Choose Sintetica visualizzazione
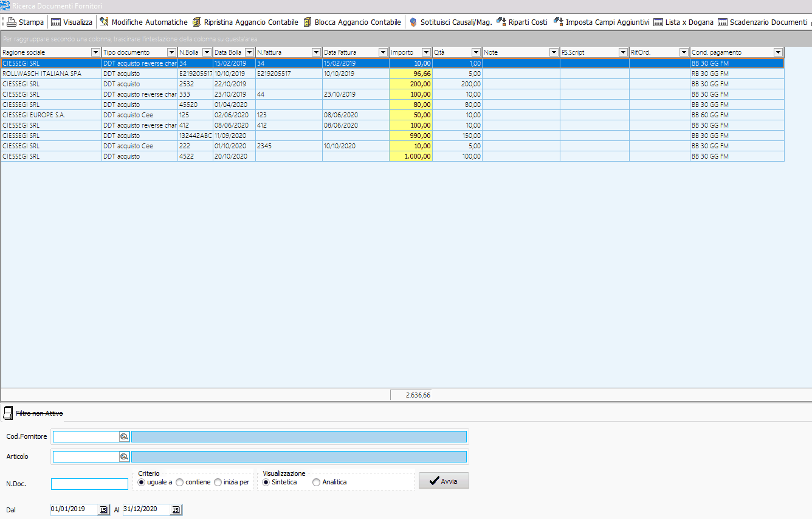This screenshot has width=812, height=519. [266, 482]
